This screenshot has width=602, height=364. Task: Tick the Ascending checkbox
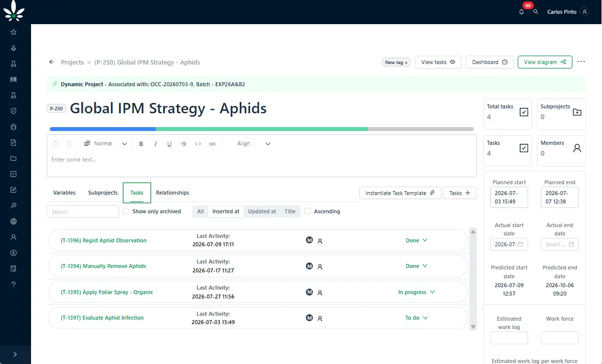[308, 211]
